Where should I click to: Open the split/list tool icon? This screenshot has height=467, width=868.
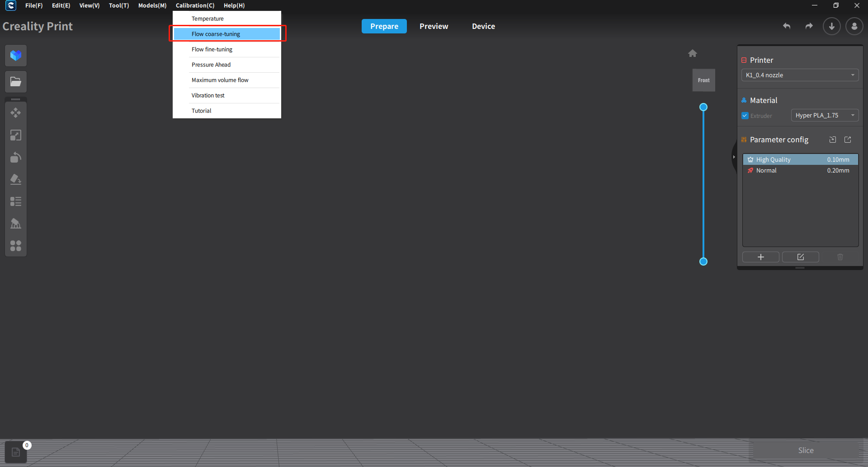(16, 201)
